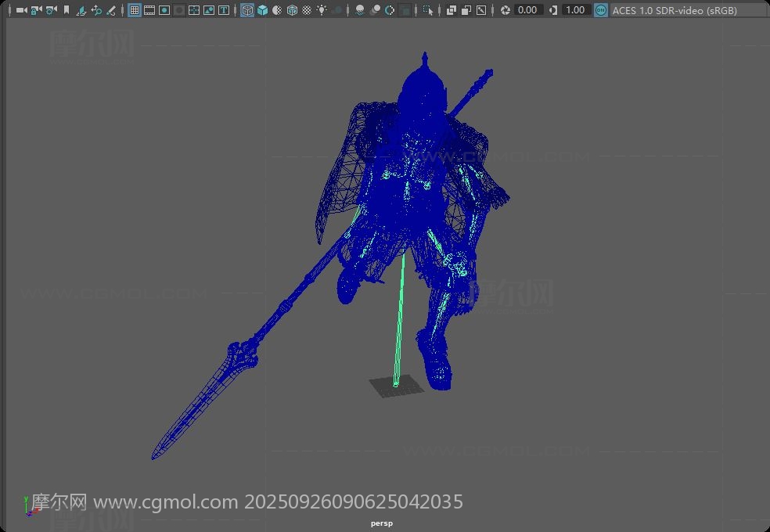Click the Image Plane icon

(x=81, y=10)
